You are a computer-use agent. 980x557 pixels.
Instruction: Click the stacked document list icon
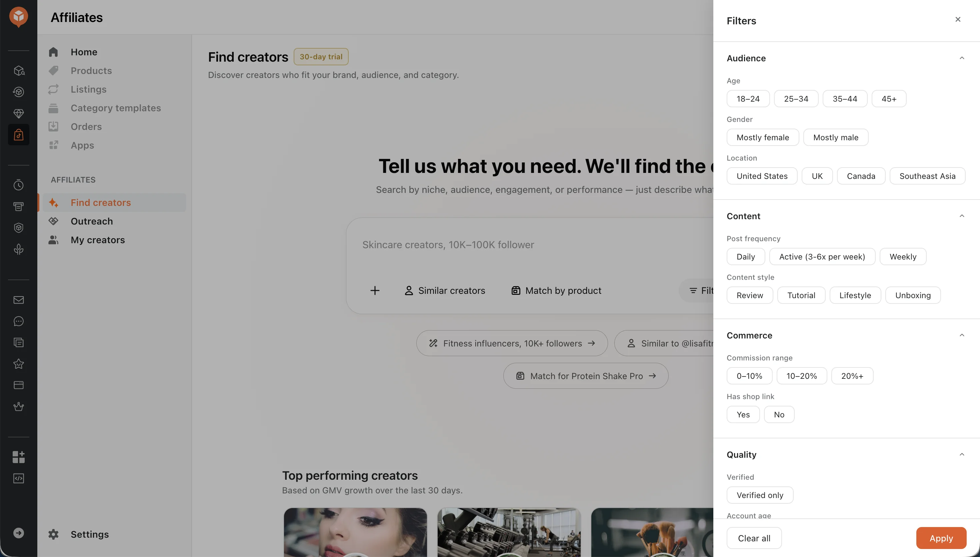(x=18, y=342)
